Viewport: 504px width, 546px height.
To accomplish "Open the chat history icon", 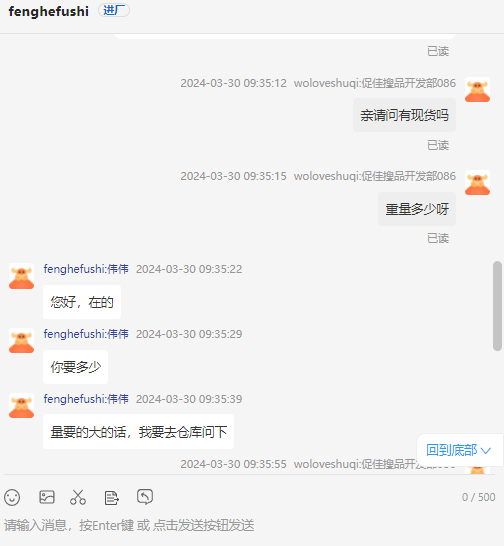I will 145,497.
